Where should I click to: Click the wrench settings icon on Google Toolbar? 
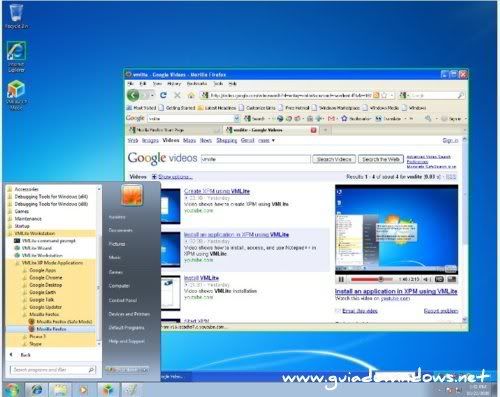[428, 118]
